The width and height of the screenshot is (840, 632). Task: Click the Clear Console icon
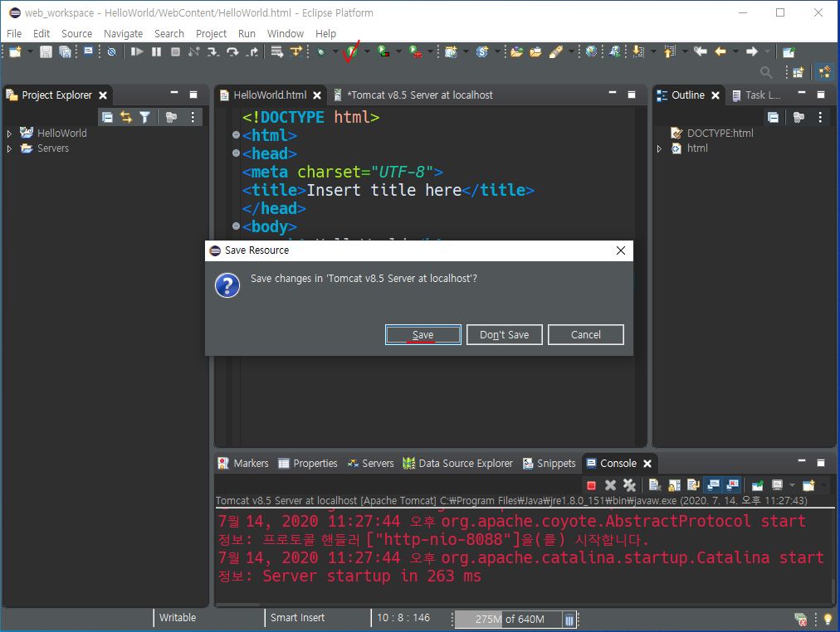point(655,485)
